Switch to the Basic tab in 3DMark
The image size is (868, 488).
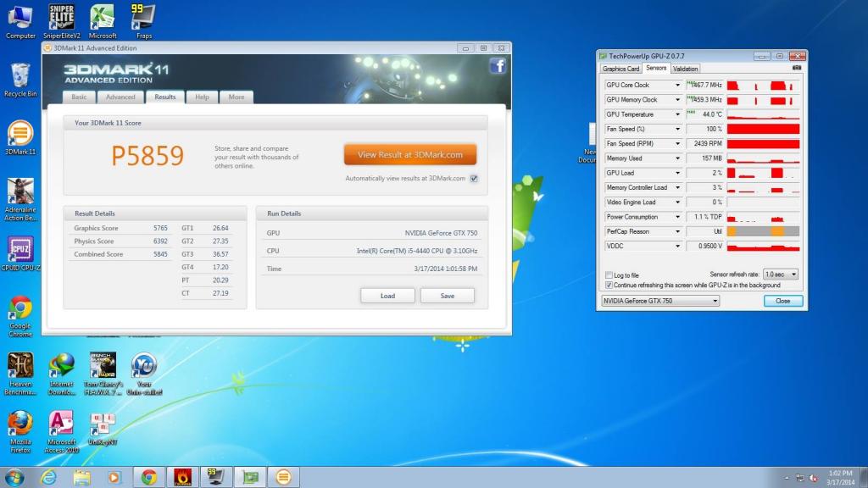pos(79,97)
